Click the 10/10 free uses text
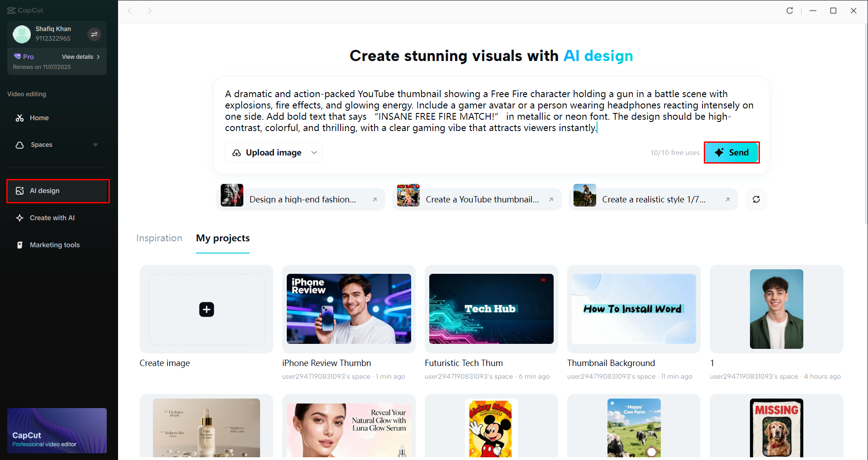Screen dimensions: 868x460 click(x=675, y=153)
